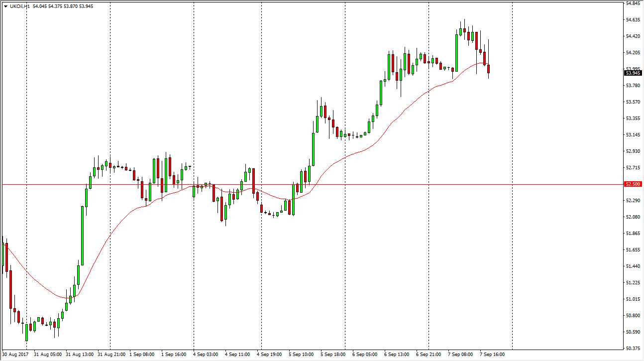Click the 6 Sep 13:00 time label
This screenshot has width=644, height=361.
tap(397, 355)
